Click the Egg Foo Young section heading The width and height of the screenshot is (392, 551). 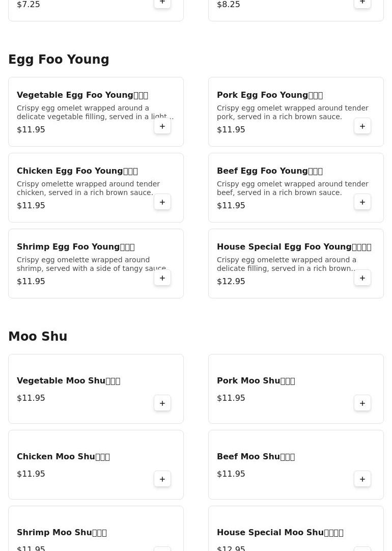tap(59, 60)
